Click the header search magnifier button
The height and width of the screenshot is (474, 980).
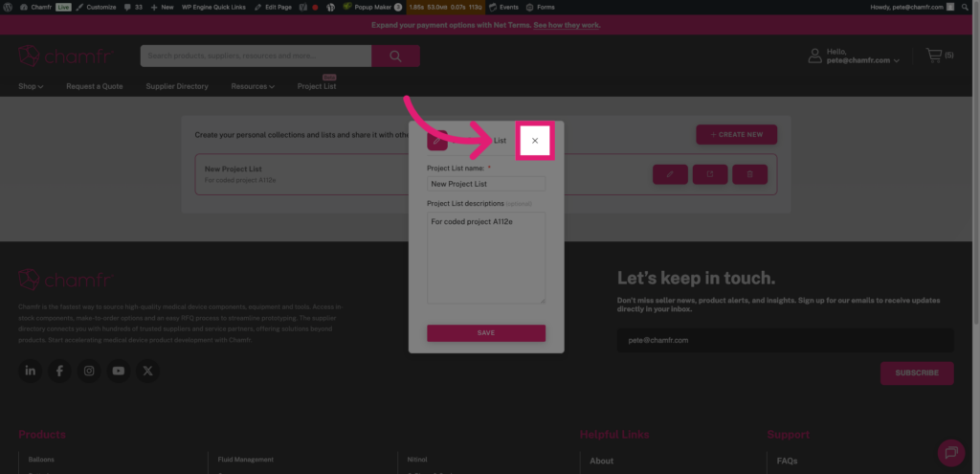coord(395,56)
